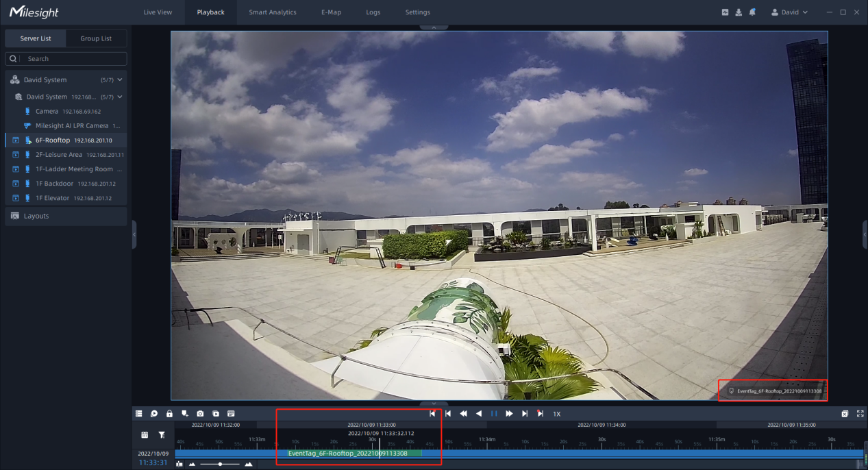Open the Group List tab

click(x=96, y=38)
